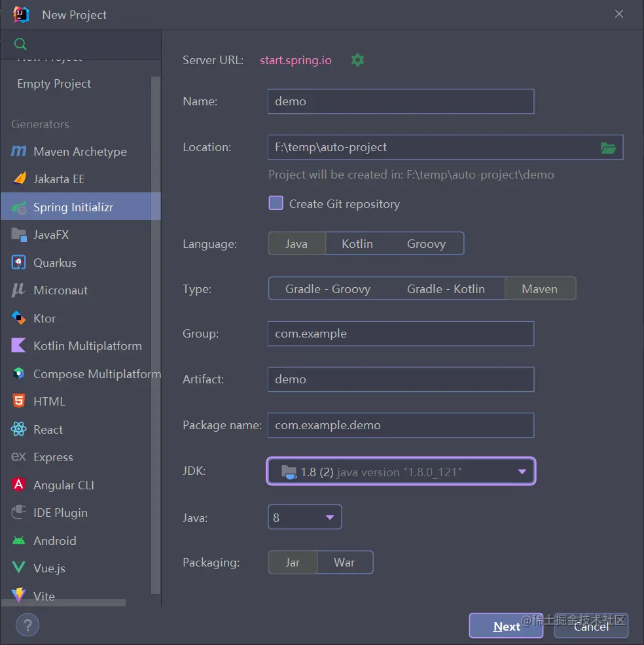Click the JavaFX icon
The width and height of the screenshot is (644, 645).
click(19, 235)
